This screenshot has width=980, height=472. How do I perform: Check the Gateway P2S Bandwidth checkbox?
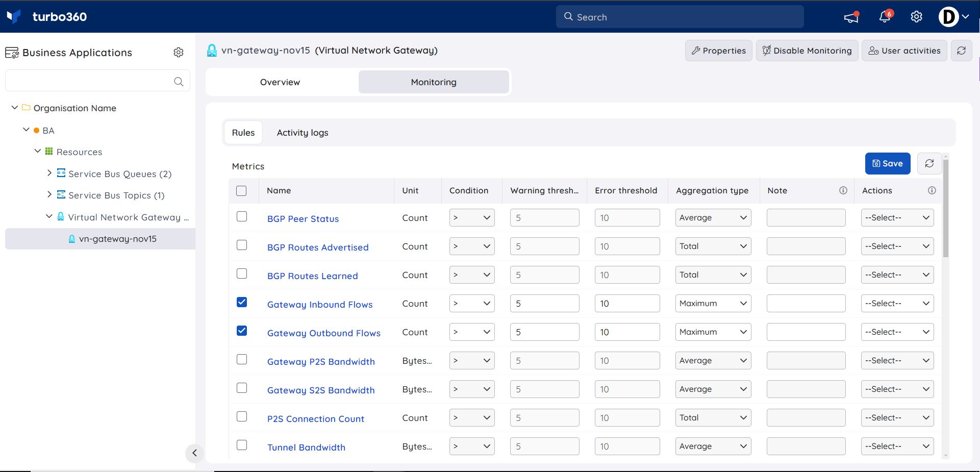click(x=242, y=359)
